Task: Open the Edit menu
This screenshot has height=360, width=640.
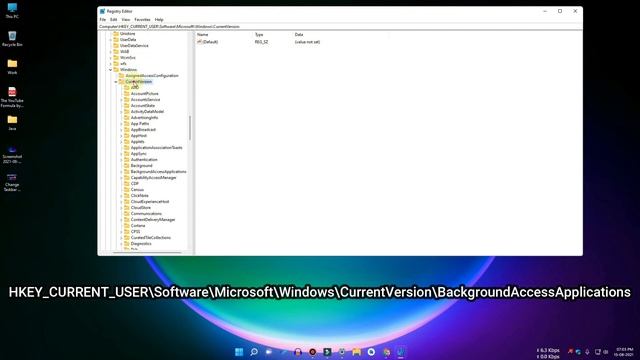Action: pos(113,20)
